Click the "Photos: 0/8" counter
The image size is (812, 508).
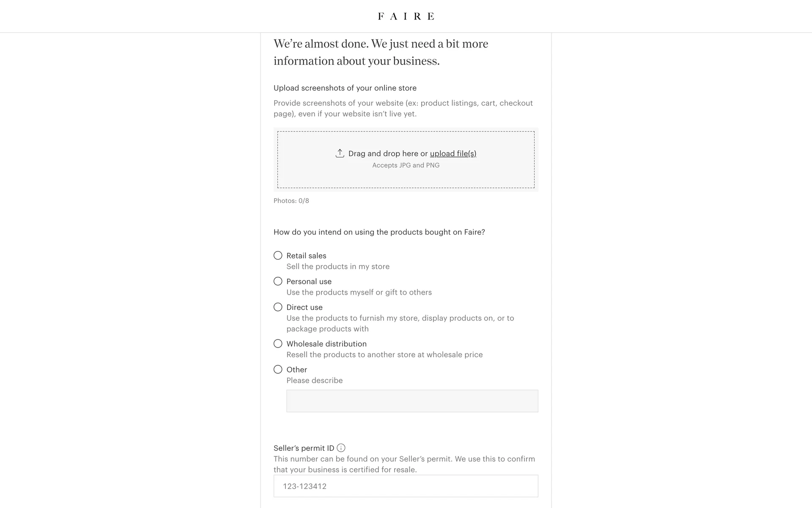tap(291, 201)
